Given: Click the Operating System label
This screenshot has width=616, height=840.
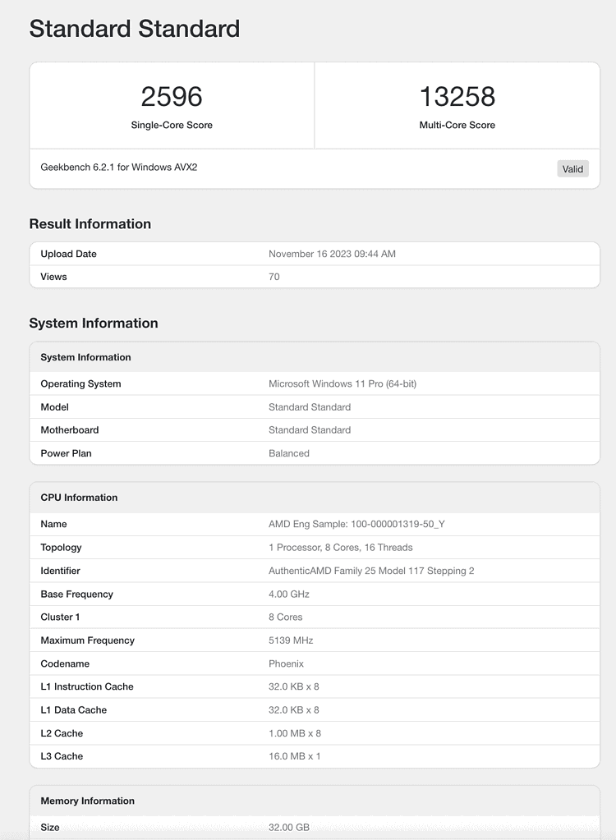Looking at the screenshot, I should click(80, 383).
